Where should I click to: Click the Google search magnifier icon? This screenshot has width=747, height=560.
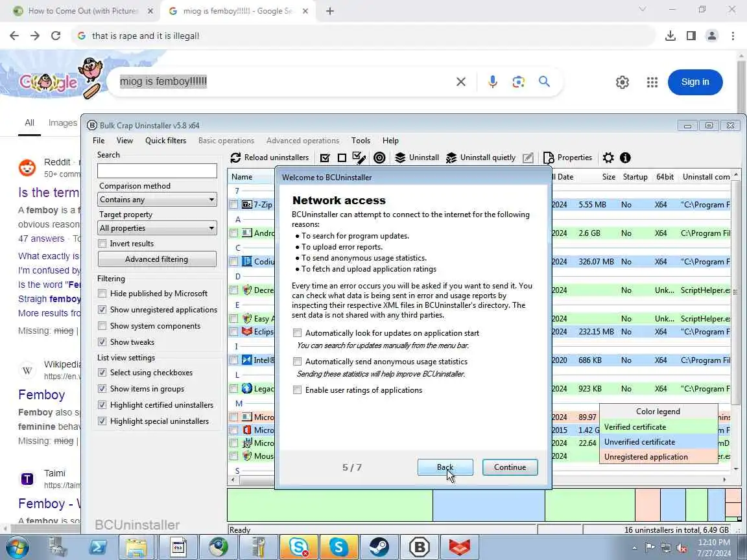[544, 82]
